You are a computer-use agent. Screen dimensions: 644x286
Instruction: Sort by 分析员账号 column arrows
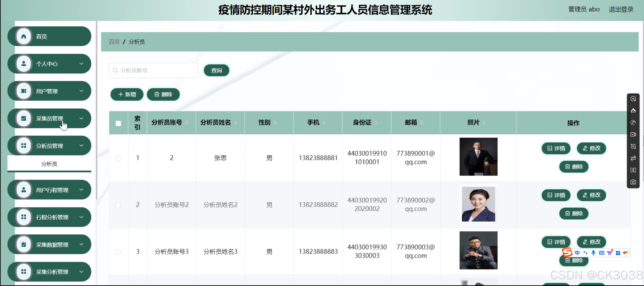click(x=187, y=123)
